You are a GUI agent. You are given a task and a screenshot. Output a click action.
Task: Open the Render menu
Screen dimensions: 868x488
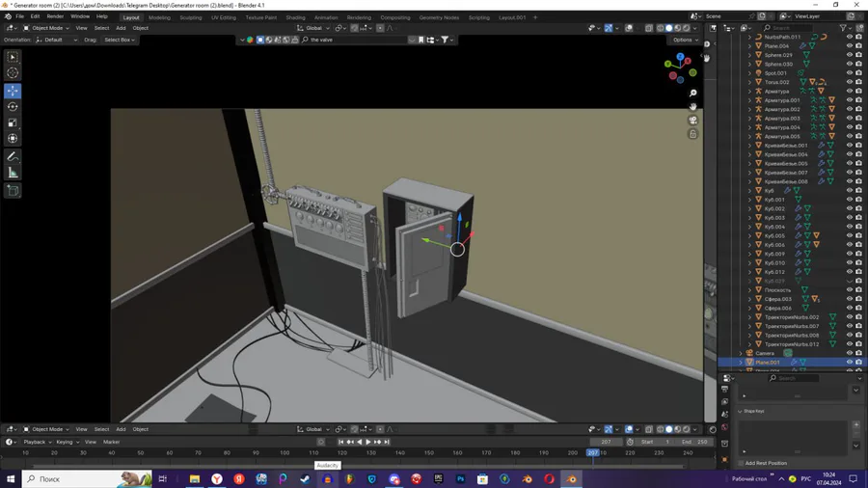55,16
